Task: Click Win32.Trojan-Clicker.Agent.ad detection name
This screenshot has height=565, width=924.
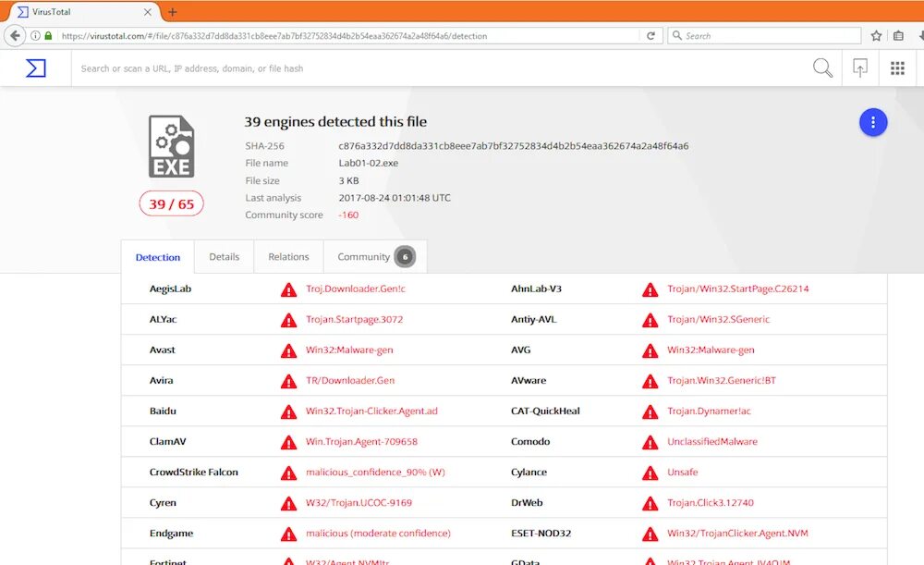Action: tap(371, 411)
